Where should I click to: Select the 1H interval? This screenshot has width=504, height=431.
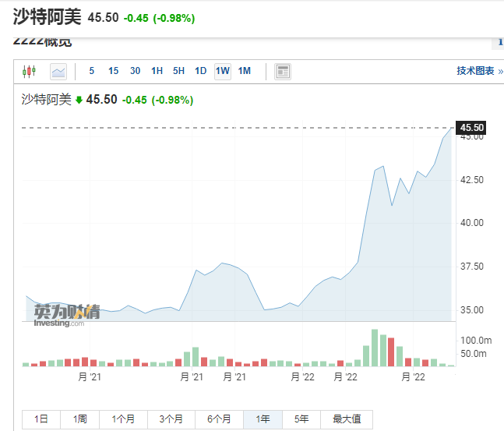157,71
